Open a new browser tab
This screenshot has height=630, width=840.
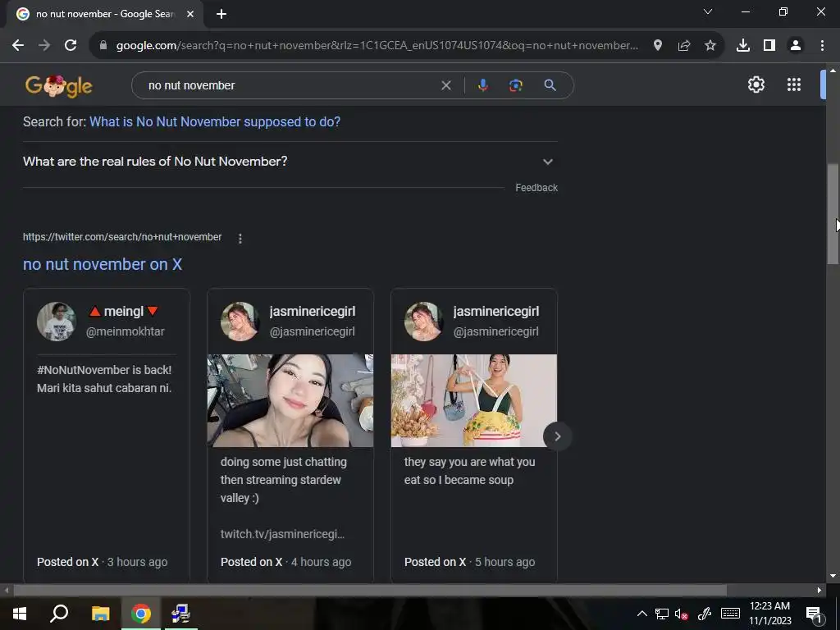point(221,14)
